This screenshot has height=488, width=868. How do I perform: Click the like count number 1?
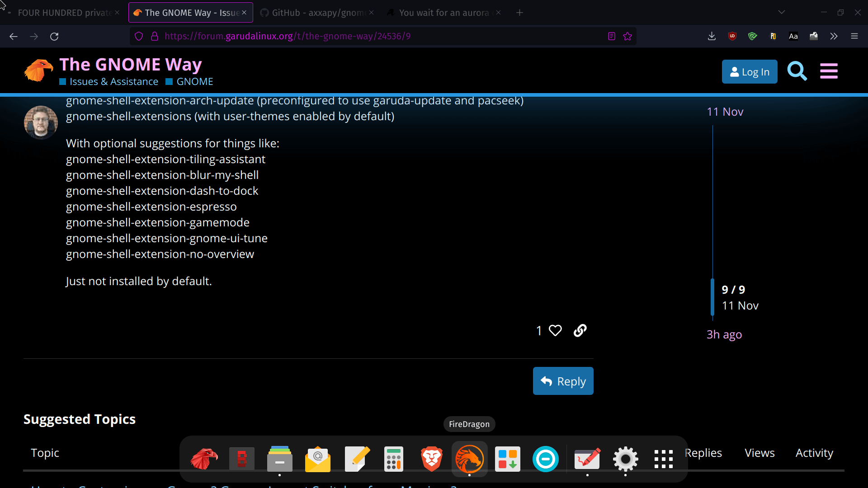539,331
